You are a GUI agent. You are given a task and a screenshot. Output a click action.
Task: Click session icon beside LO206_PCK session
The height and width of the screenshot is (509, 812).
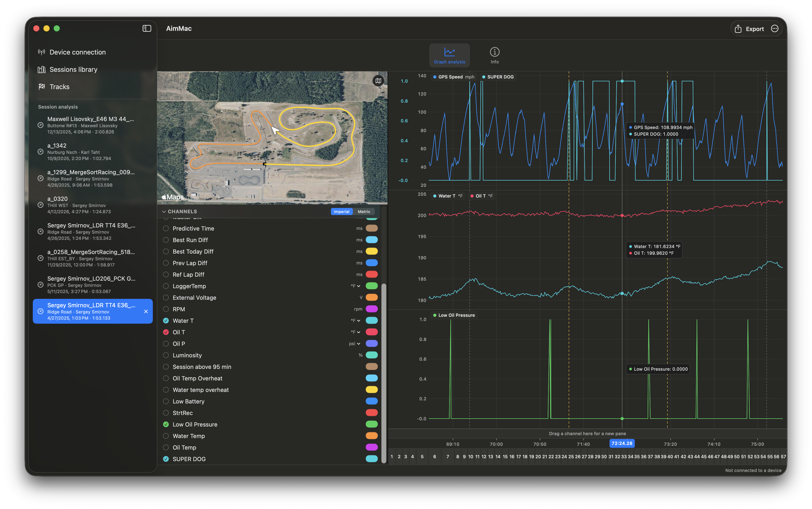click(x=40, y=285)
